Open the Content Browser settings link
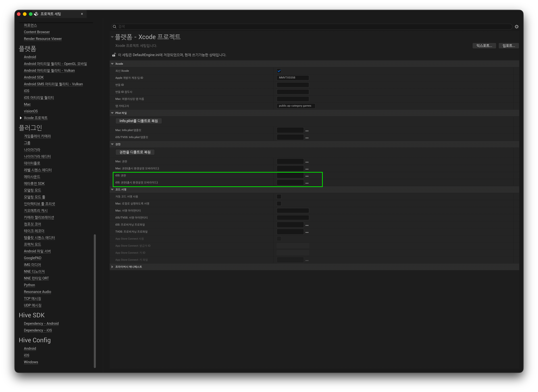Viewport: 538px width, 392px height. point(37,32)
